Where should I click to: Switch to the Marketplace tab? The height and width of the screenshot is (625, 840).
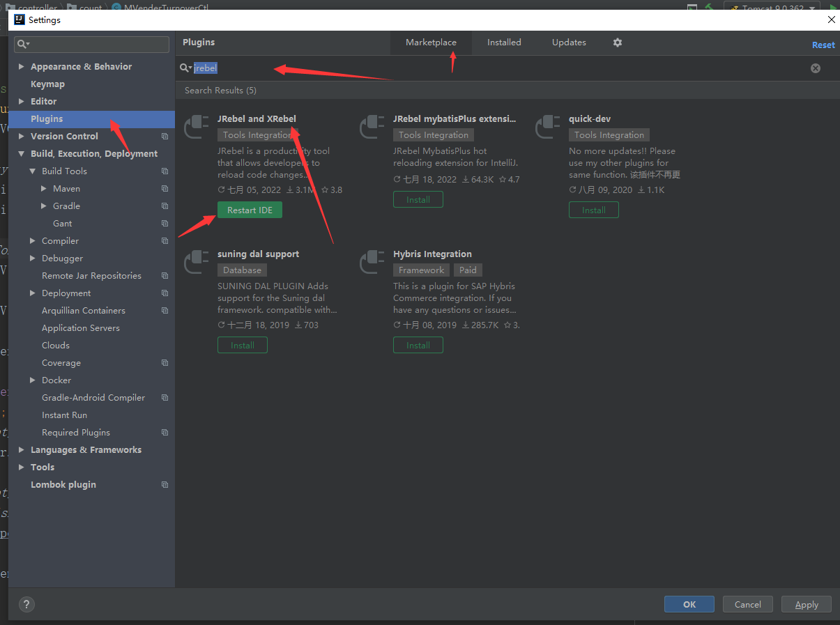[431, 43]
